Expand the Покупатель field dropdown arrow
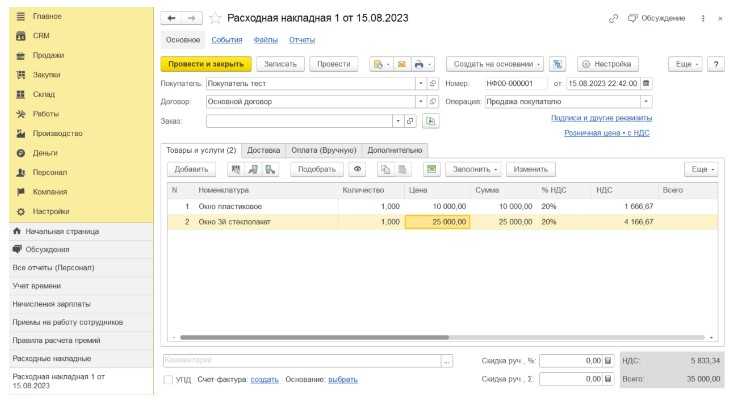This screenshot has height=411, width=749. click(420, 84)
